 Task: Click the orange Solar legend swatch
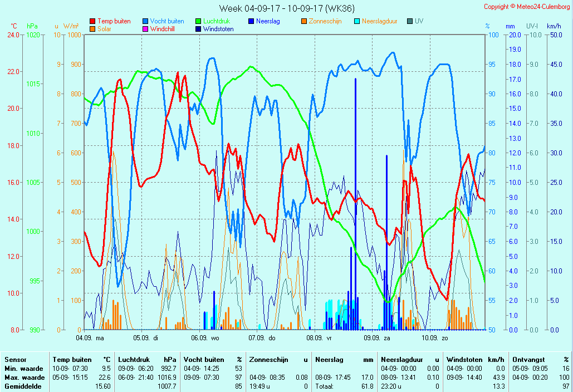pos(92,29)
